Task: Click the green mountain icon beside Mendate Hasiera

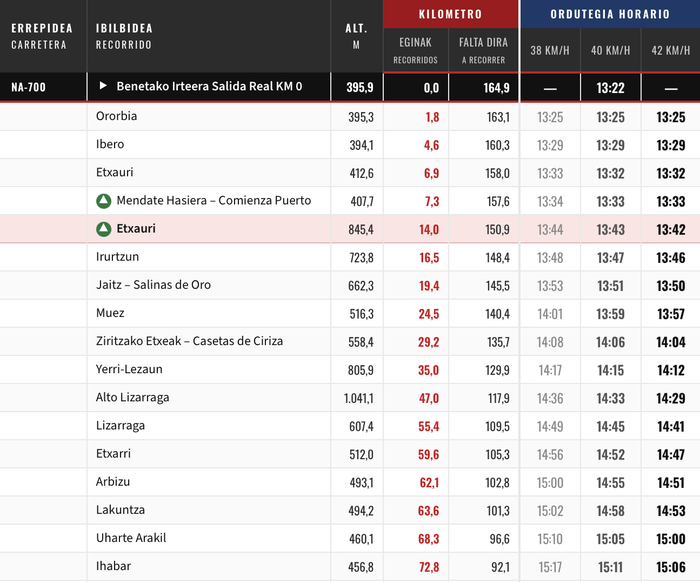Action: (103, 201)
